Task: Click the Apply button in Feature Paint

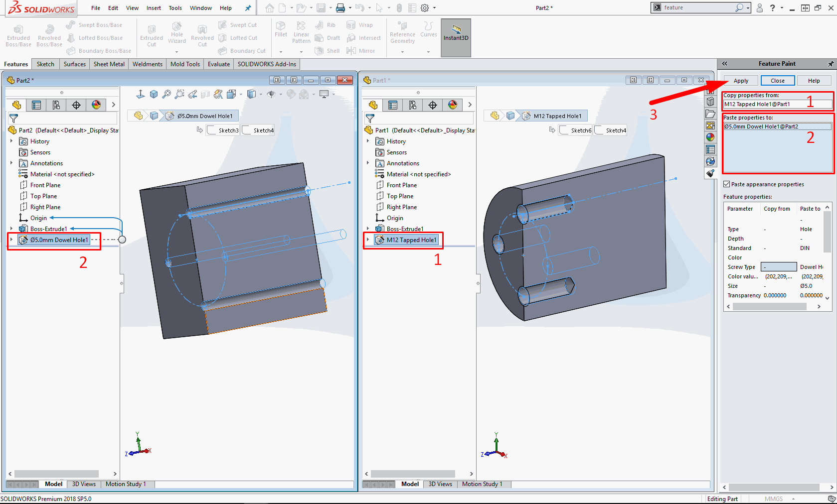Action: (741, 81)
